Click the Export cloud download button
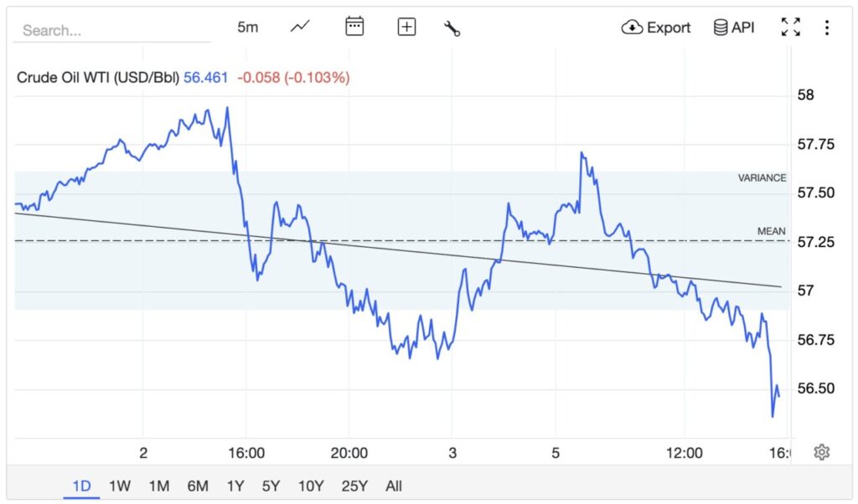 click(656, 28)
